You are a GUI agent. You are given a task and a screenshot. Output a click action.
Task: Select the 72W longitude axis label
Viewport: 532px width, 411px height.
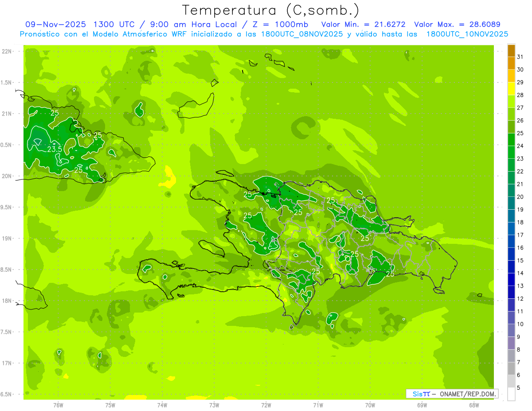[x=266, y=405]
